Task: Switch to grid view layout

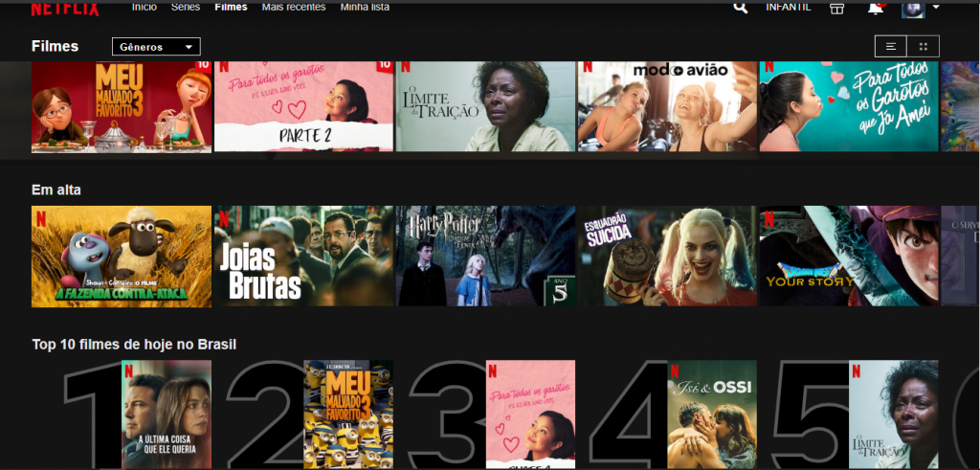Action: 924,46
